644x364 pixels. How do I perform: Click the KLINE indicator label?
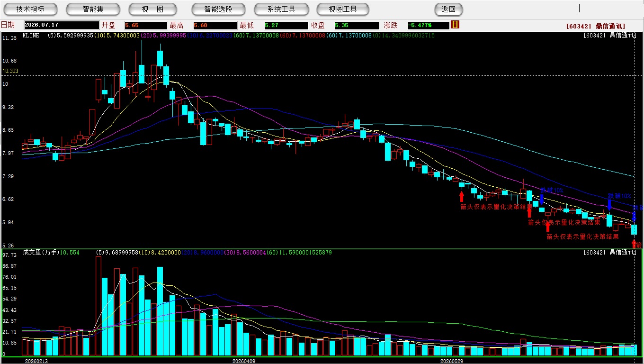point(30,36)
